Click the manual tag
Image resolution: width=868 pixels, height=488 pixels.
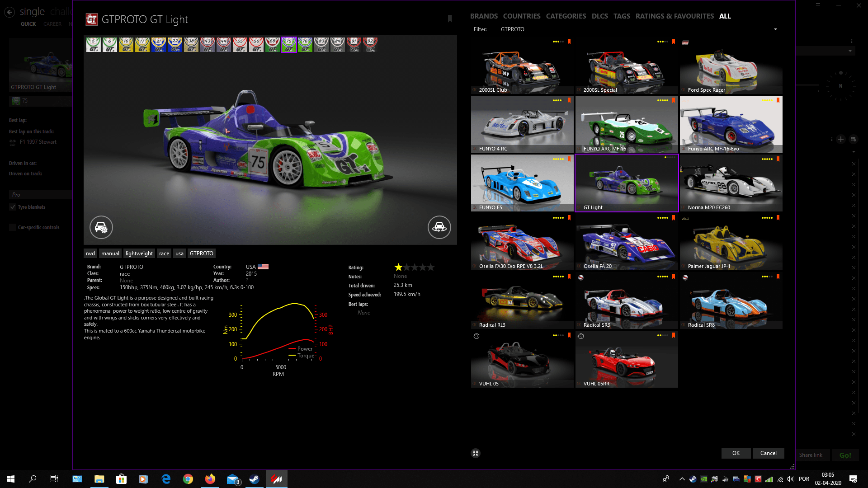[110, 253]
